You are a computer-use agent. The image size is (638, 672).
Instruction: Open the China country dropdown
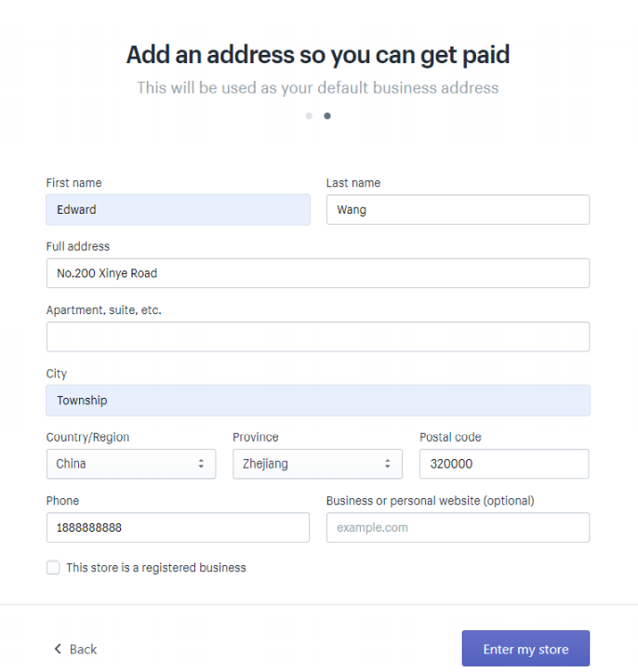click(131, 464)
